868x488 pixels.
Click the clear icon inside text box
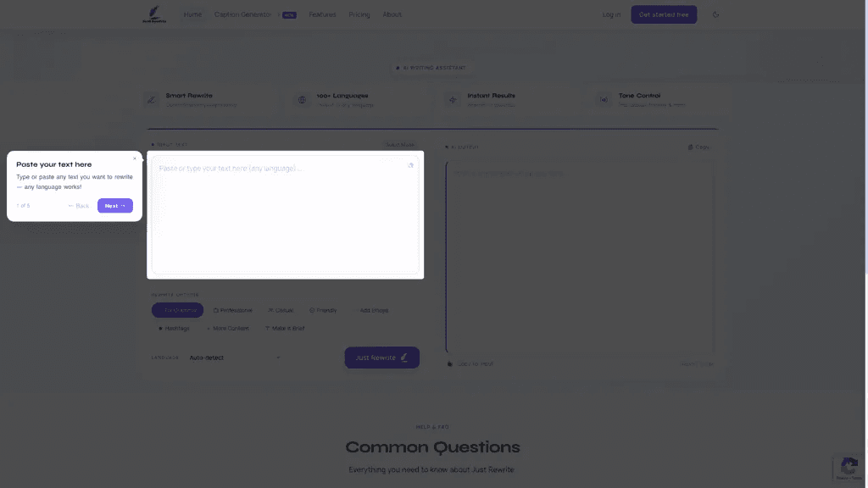pyautogui.click(x=411, y=165)
